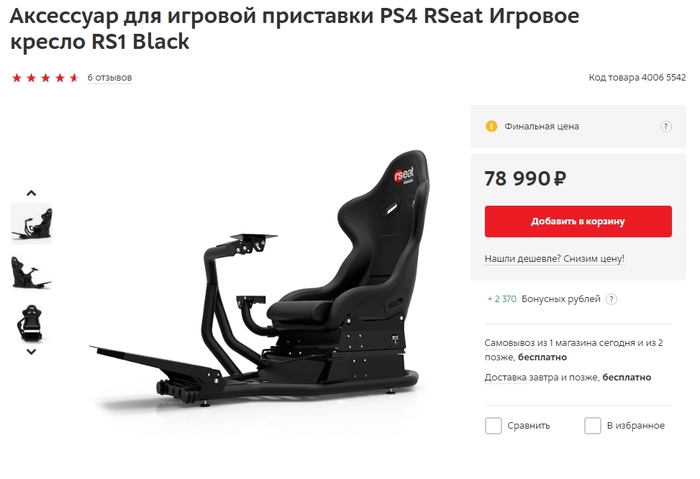
Task: Click the main RSeat chair product image
Action: 259,279
